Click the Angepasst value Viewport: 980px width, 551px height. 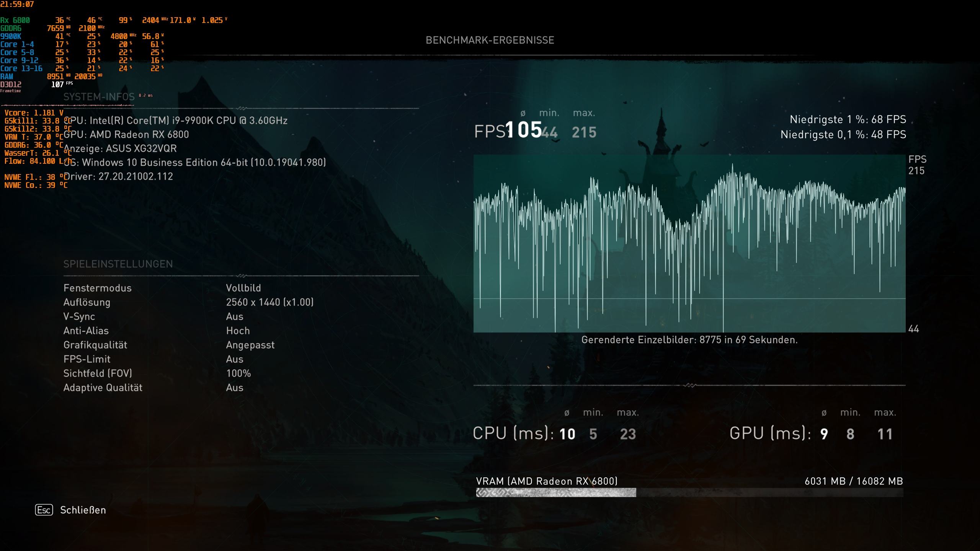[250, 345]
